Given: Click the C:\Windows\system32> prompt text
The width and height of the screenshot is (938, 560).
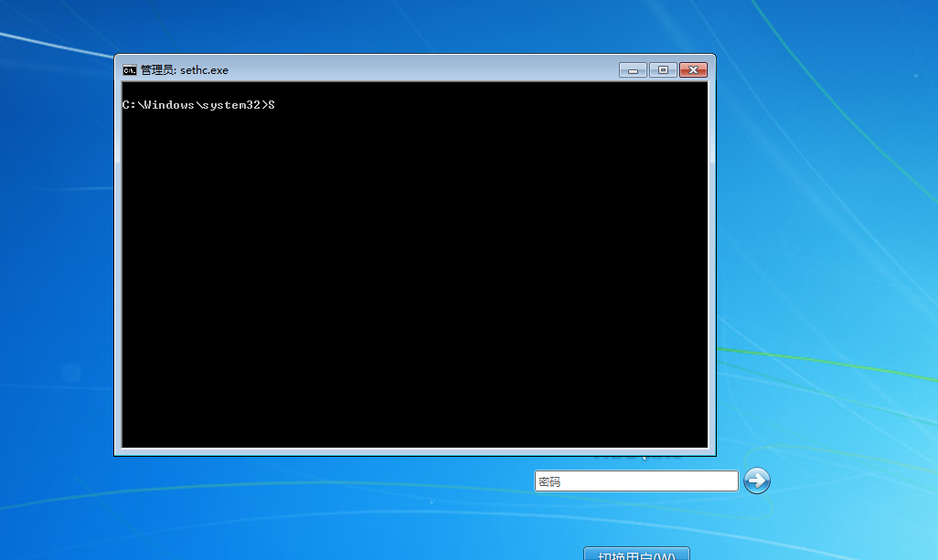Looking at the screenshot, I should pos(194,105).
